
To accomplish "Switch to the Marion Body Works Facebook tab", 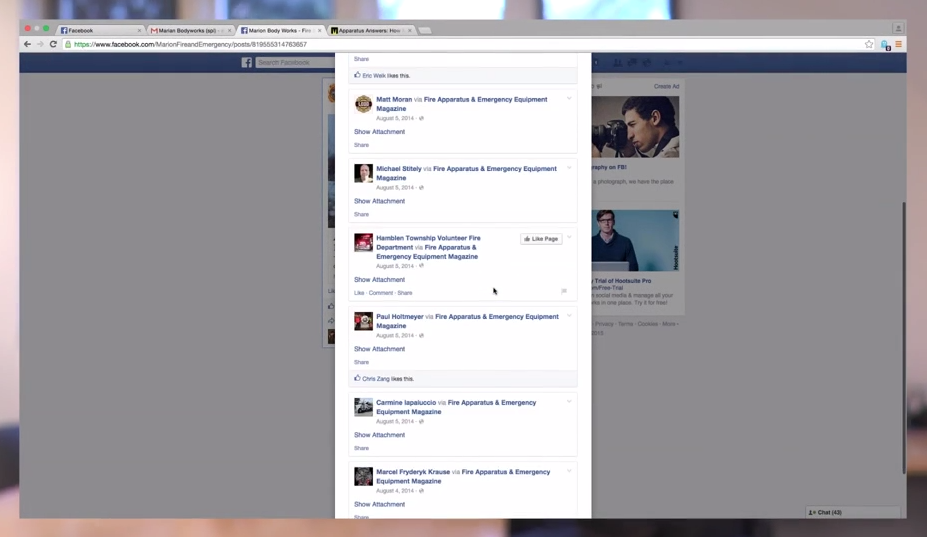I will 279,30.
